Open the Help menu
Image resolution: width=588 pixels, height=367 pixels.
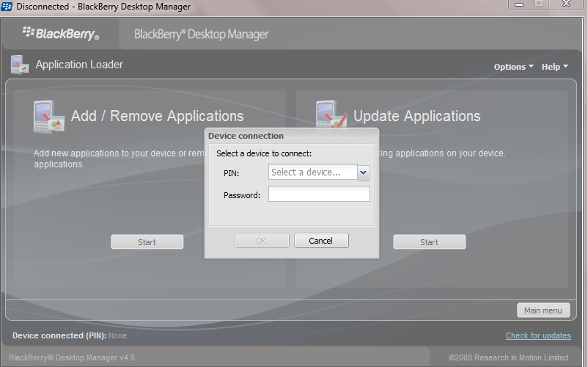[x=554, y=67]
